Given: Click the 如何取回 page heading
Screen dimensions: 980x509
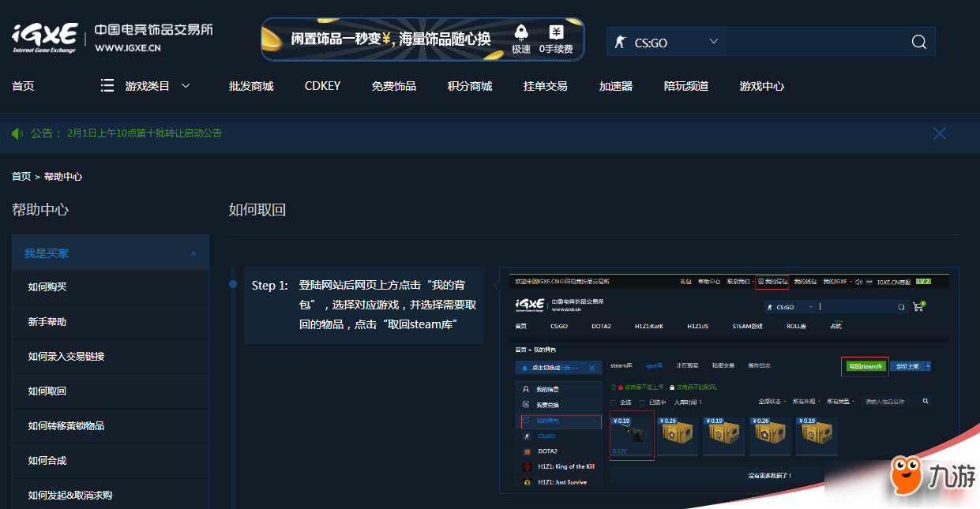Looking at the screenshot, I should point(257,210).
